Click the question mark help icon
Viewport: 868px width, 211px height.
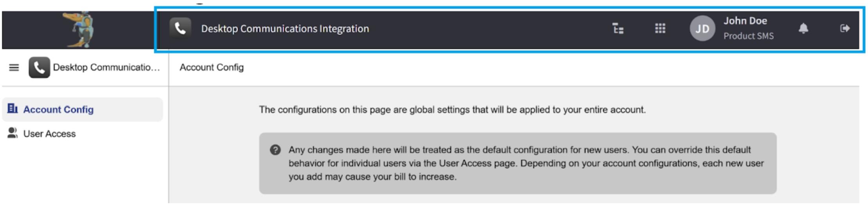click(275, 150)
